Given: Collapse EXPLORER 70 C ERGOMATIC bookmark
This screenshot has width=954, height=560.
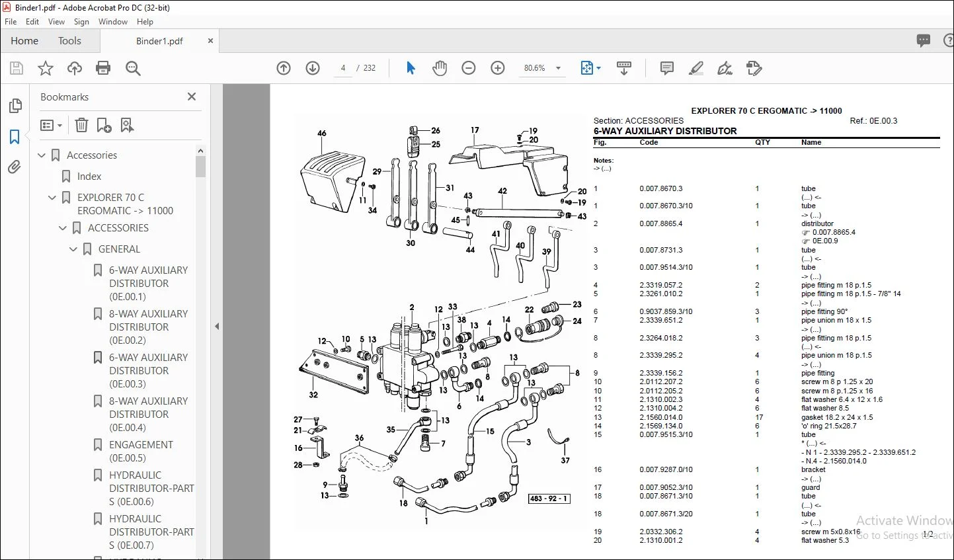Looking at the screenshot, I should 52,198.
